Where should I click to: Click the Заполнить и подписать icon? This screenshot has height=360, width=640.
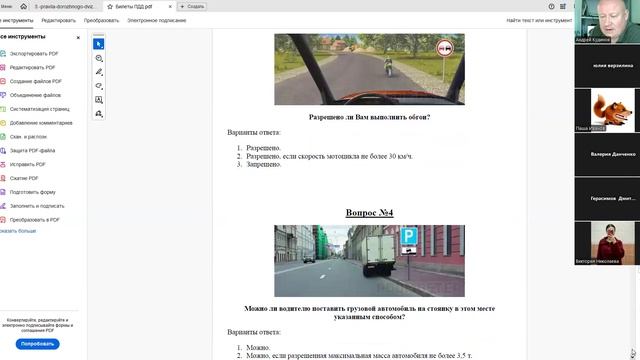(x=3, y=206)
